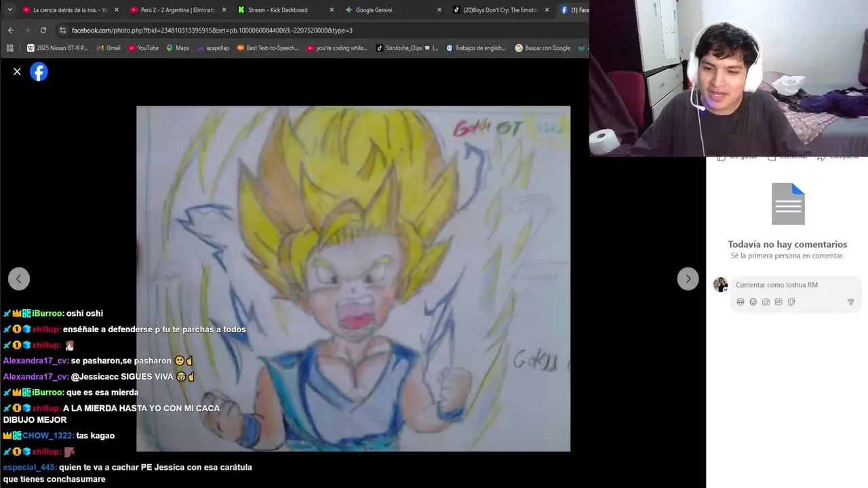Screen dimensions: 868x488
Task: Open site information icon in address bar
Action: (x=62, y=30)
